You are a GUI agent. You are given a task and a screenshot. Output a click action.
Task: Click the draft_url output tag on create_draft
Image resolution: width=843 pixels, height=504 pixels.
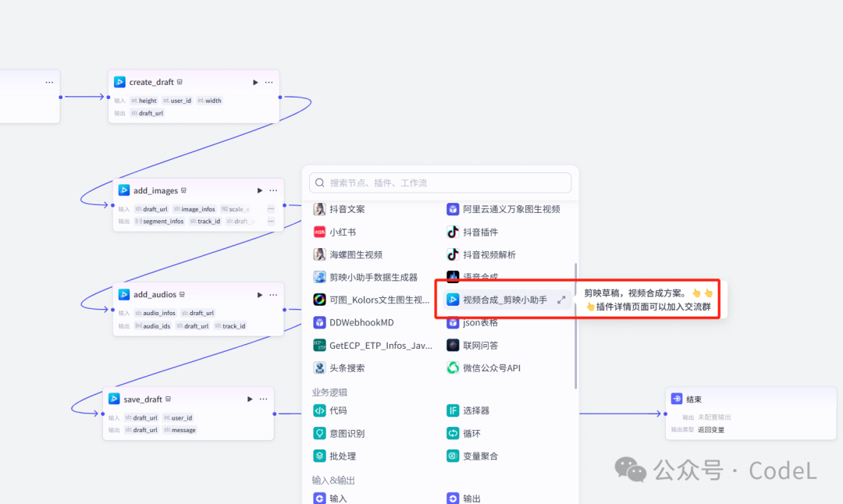click(148, 113)
